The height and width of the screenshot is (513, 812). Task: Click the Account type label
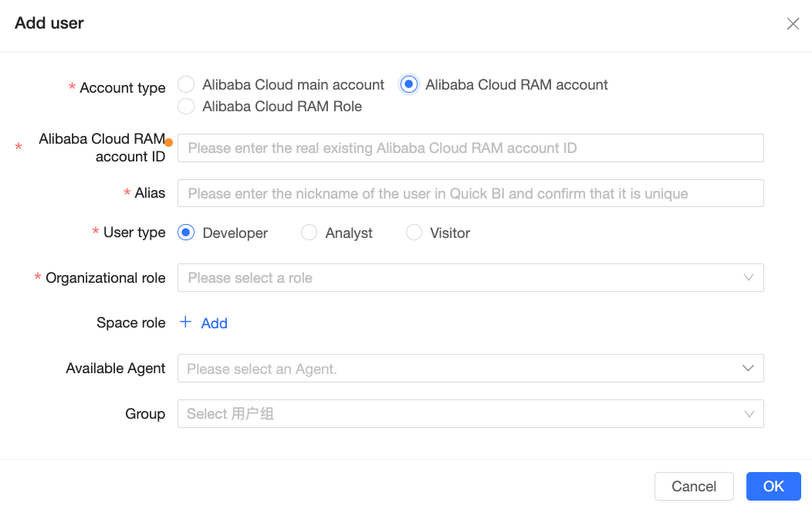122,88
